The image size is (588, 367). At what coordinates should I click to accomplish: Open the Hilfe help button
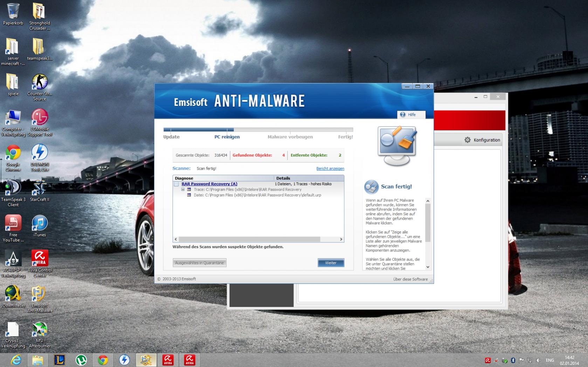tap(411, 115)
